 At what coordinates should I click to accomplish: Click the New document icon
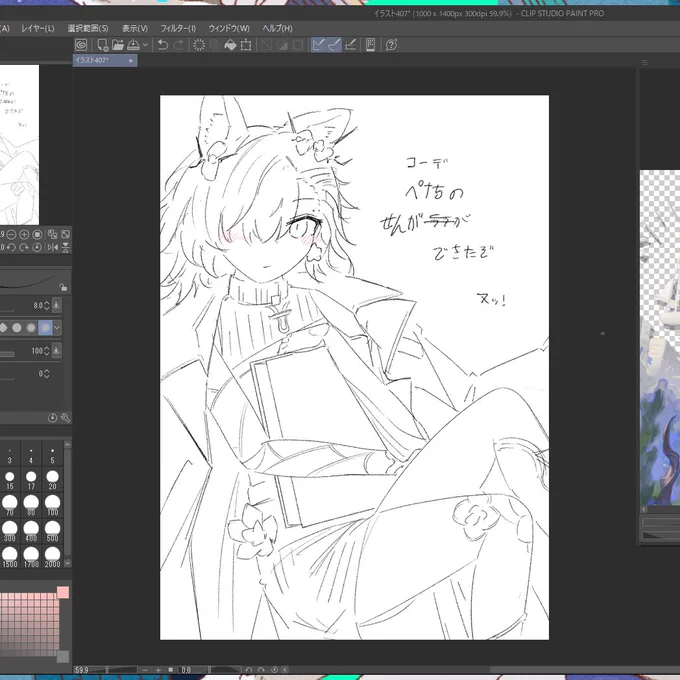[x=103, y=45]
